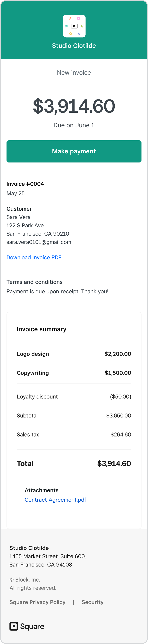Image resolution: width=148 pixels, height=644 pixels.
Task: Open the Contract-Agreement.pdf attachment
Action: click(x=55, y=500)
